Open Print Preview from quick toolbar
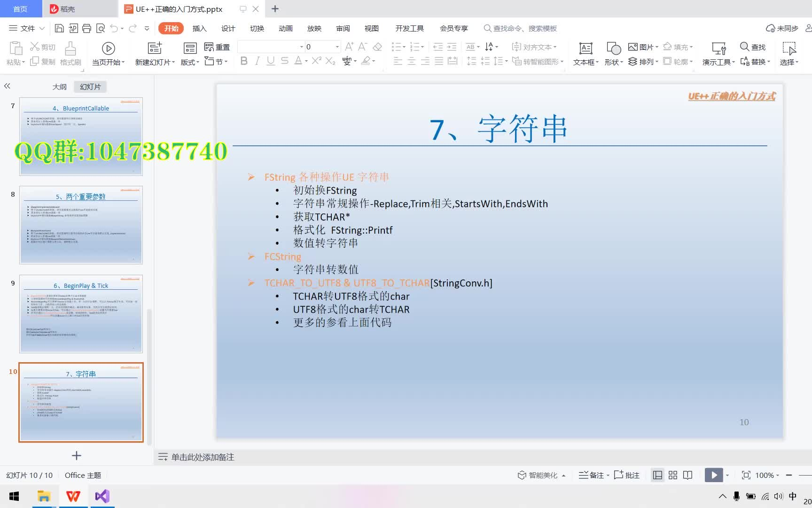The height and width of the screenshot is (508, 812). [x=100, y=28]
